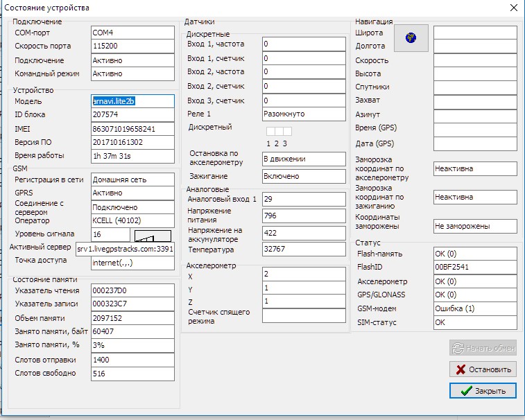Select the COM-порт field with COM4
Viewport: 525px width, 420px height.
[132, 33]
